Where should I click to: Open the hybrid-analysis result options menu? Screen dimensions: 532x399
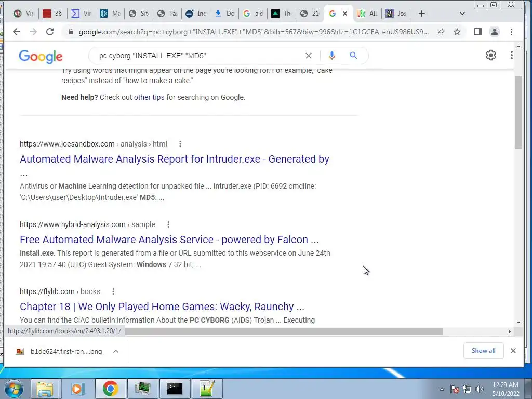click(168, 224)
